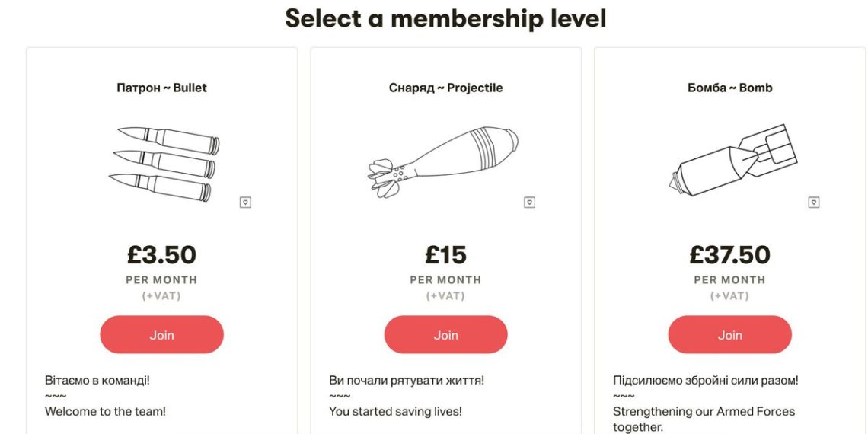The height and width of the screenshot is (434, 868).
Task: Select the "Бомба ~ Bomb" tier title
Action: click(x=729, y=88)
